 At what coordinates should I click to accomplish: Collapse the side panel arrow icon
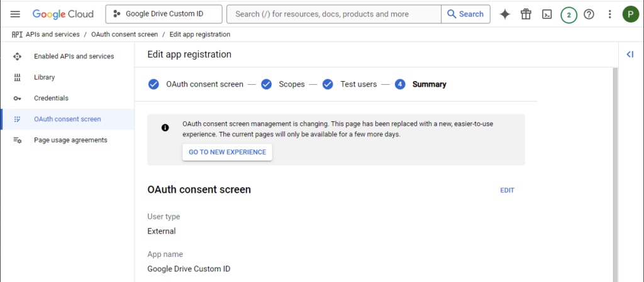630,54
